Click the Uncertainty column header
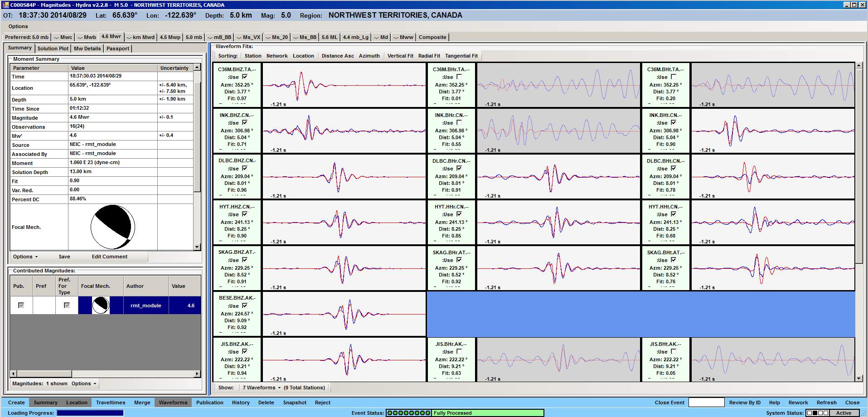The height and width of the screenshot is (417, 868). click(175, 68)
